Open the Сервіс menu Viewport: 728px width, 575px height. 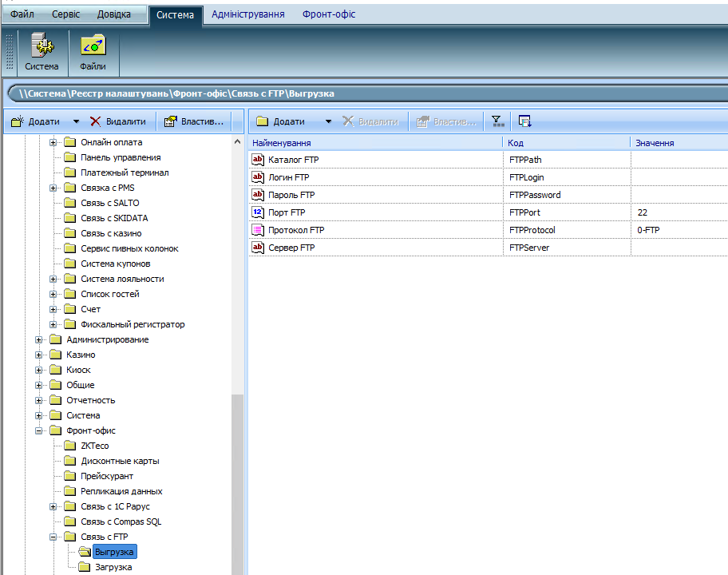pos(65,14)
